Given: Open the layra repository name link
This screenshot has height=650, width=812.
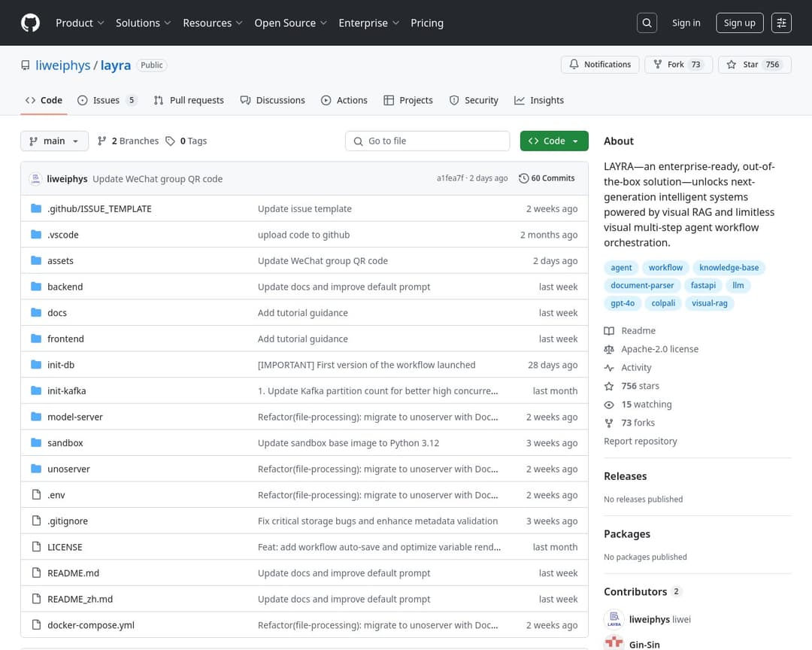Looking at the screenshot, I should point(116,65).
